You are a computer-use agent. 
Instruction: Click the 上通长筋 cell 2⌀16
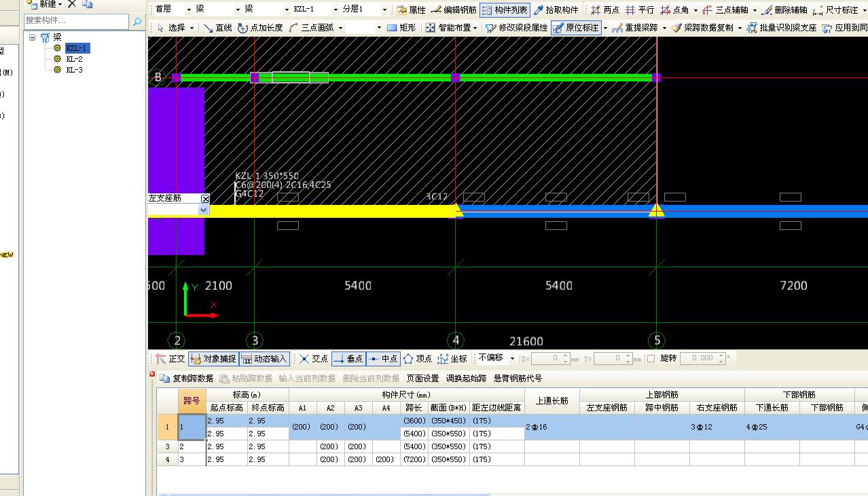click(x=552, y=427)
